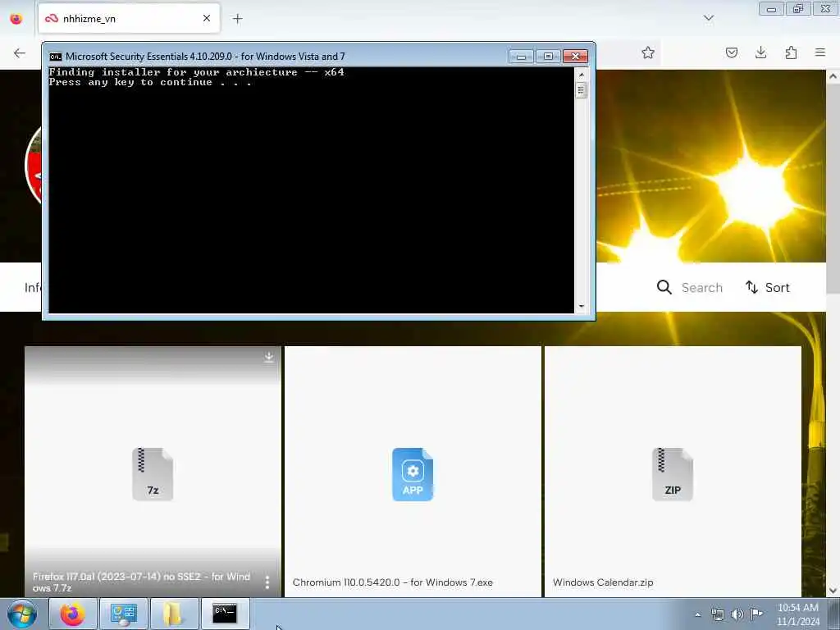Click the Firefox 117.0a1 no SSE2 file name

(141, 582)
